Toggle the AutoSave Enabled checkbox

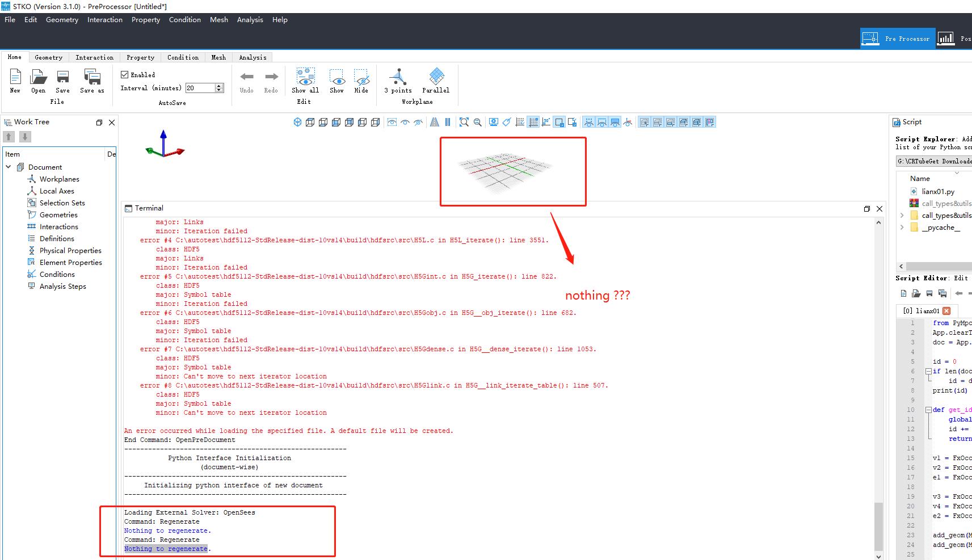(125, 74)
